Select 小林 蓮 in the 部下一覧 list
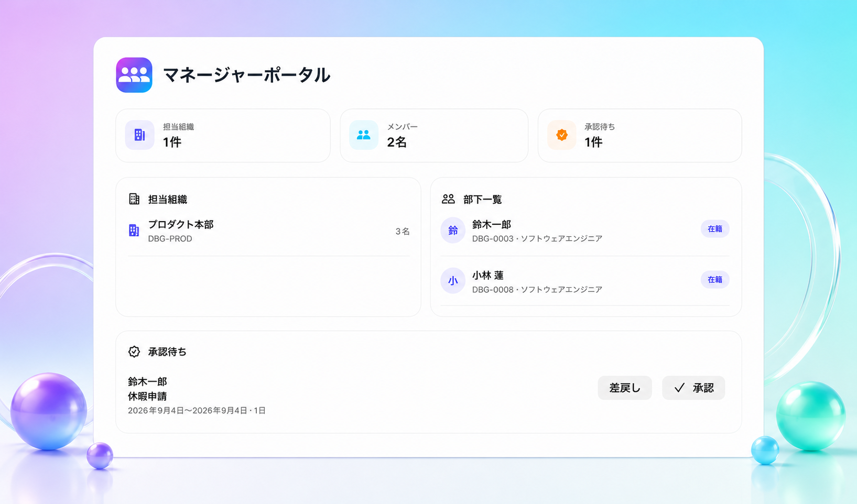The width and height of the screenshot is (857, 504). pyautogui.click(x=585, y=281)
